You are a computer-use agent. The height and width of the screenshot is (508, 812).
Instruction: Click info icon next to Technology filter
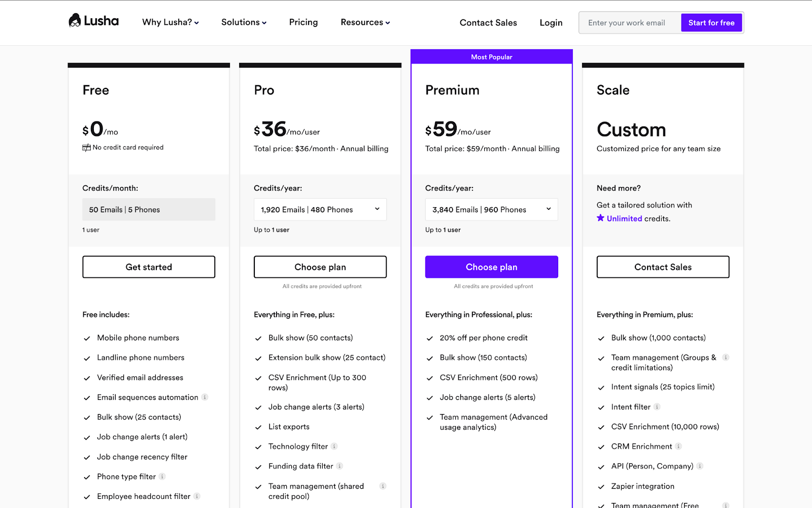pos(334,447)
